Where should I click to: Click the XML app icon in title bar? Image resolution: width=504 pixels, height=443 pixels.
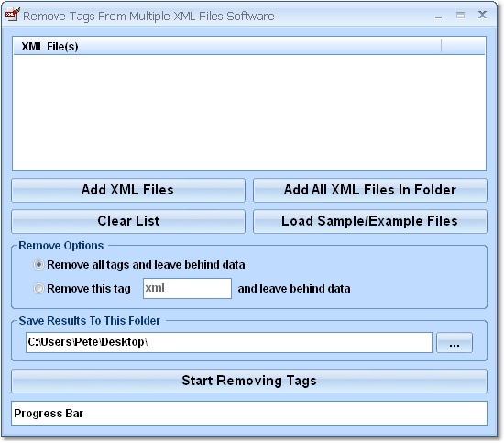pyautogui.click(x=13, y=15)
